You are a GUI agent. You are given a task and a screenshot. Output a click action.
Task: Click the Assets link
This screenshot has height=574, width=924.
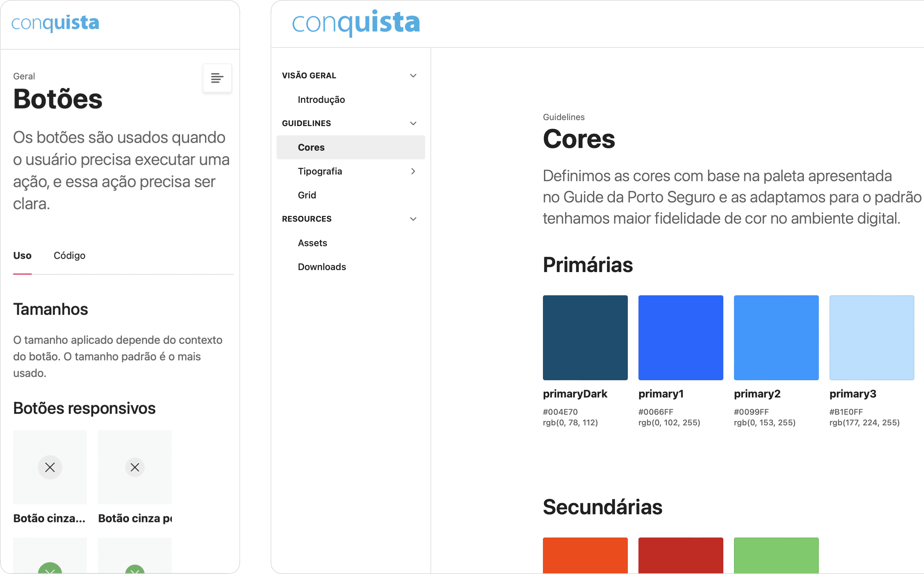pos(312,243)
